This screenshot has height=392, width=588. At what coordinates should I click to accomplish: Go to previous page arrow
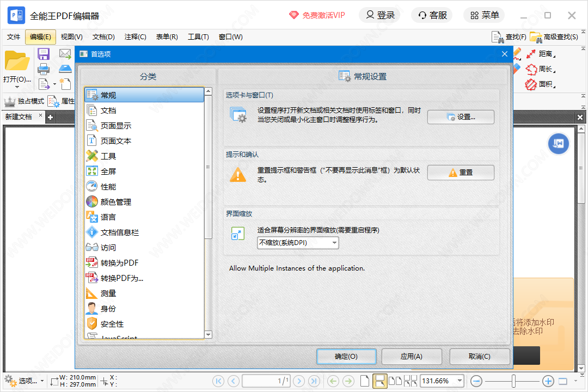(x=234, y=382)
